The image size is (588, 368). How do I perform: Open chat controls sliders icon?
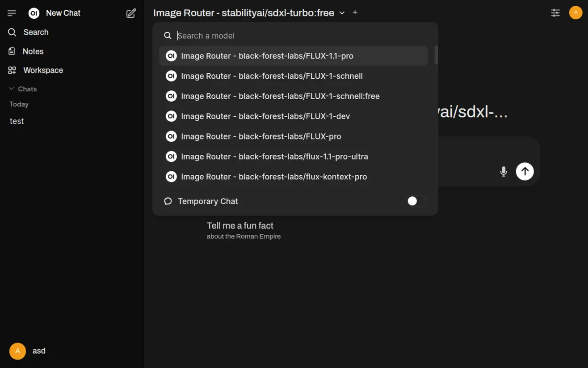pos(555,13)
